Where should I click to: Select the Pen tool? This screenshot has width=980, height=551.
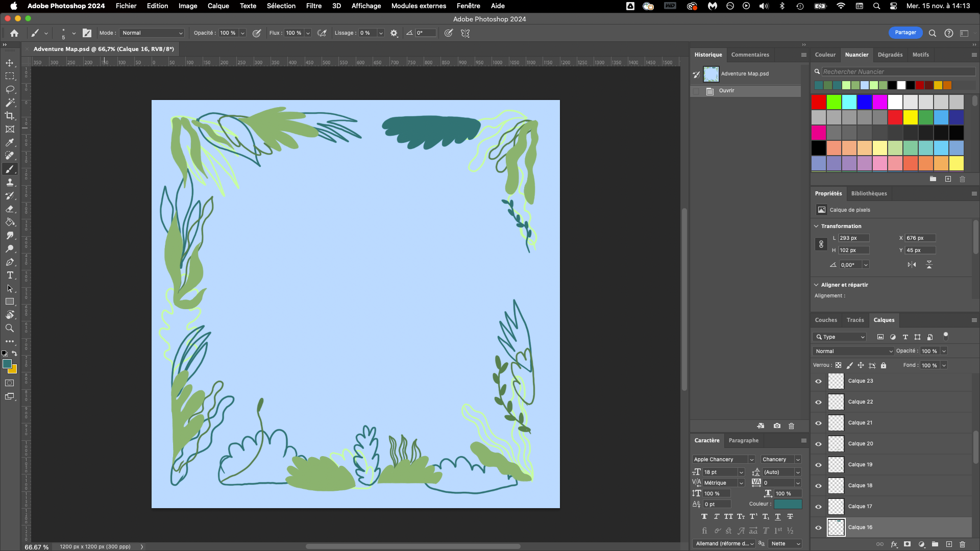(10, 262)
